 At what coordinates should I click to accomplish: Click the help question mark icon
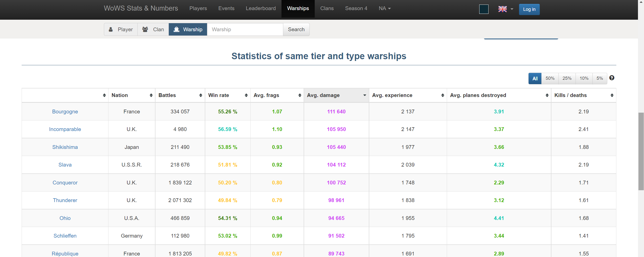612,78
